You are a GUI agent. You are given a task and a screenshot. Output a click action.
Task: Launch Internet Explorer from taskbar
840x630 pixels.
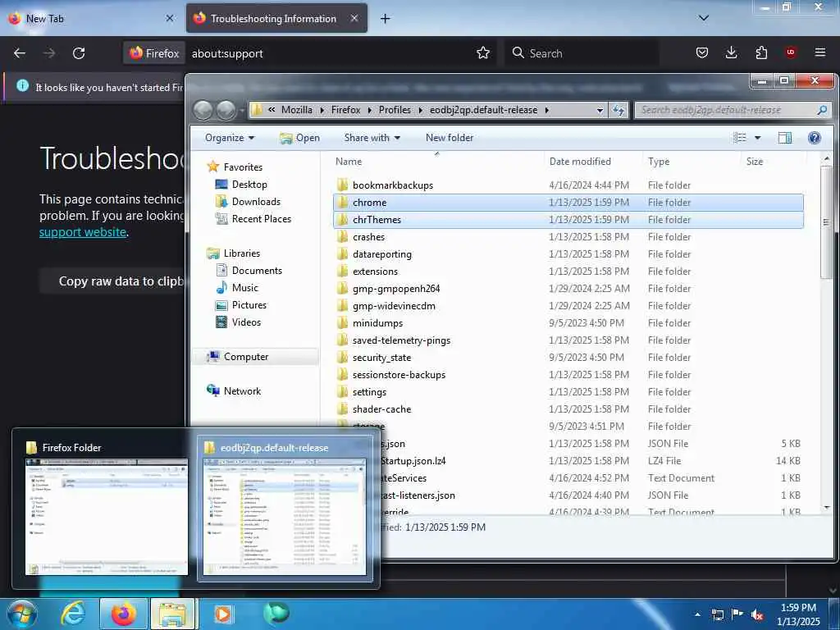click(72, 614)
